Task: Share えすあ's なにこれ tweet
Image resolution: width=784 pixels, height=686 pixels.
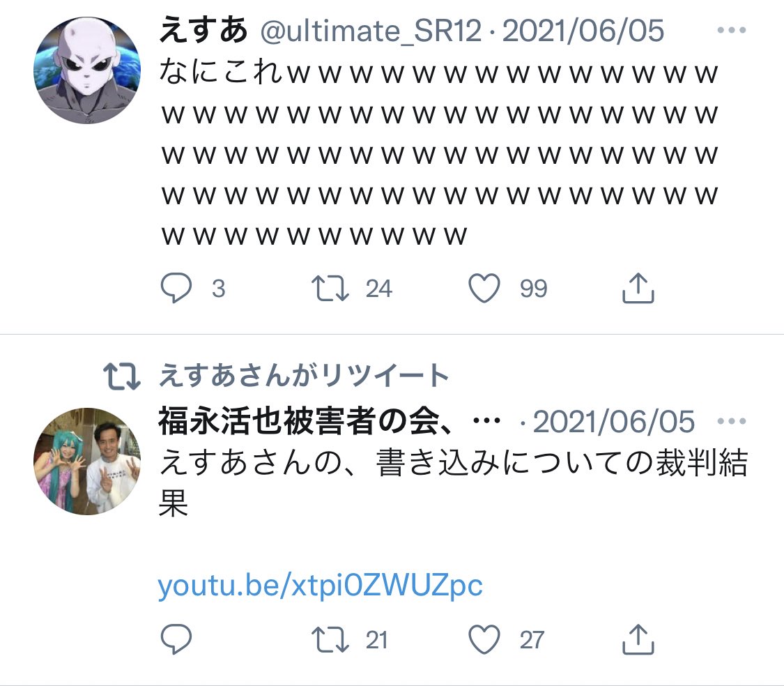Action: point(638,288)
